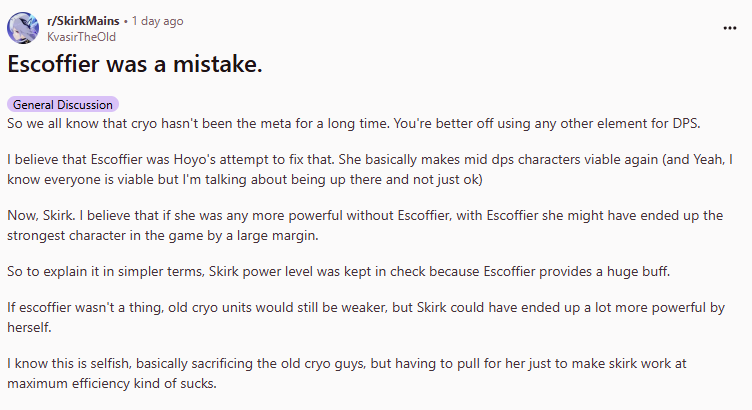Click the paragraph starting 'I believe that Escoffier'

(x=370, y=169)
